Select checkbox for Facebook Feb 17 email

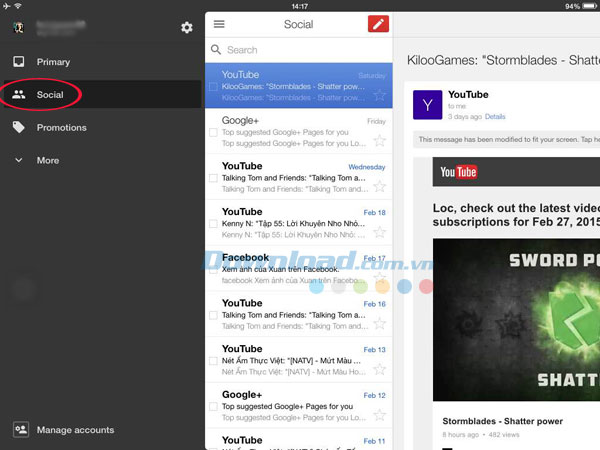coord(213,270)
